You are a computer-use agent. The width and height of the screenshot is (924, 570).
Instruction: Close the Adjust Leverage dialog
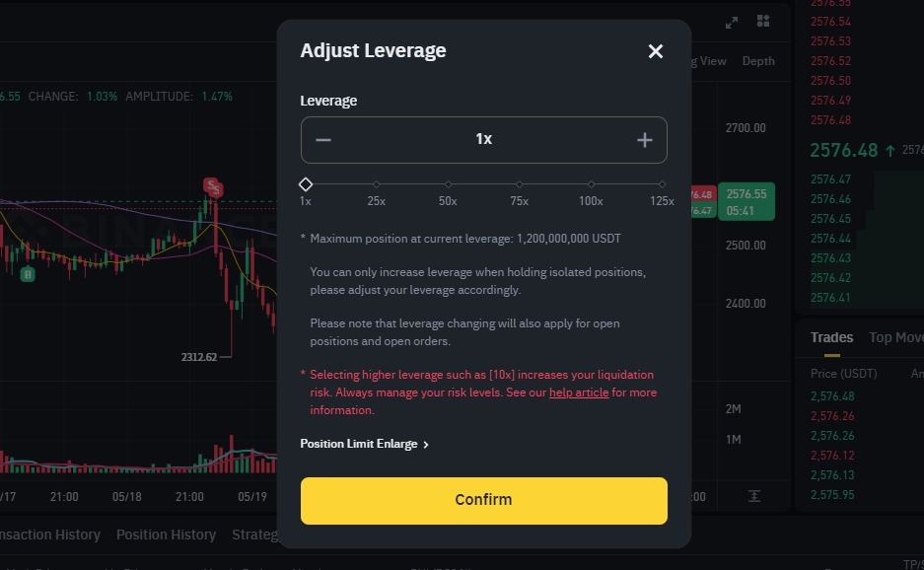click(656, 51)
